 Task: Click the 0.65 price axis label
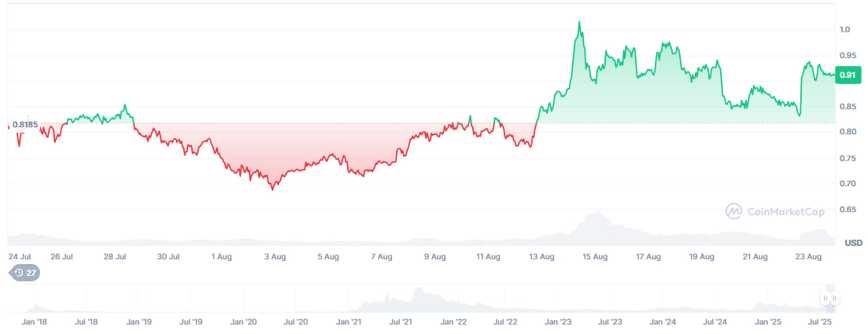click(848, 210)
